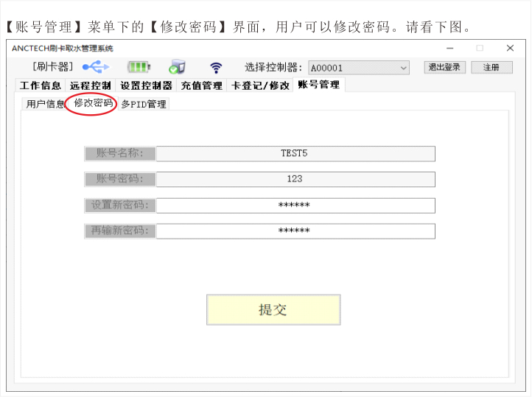This screenshot has height=397, width=532.
Task: Focus the 设置新密码 input field
Action: 295,205
